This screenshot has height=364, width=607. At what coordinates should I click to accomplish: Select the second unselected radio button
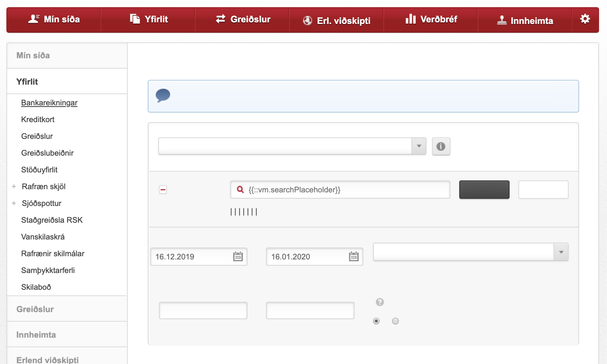pyautogui.click(x=395, y=321)
